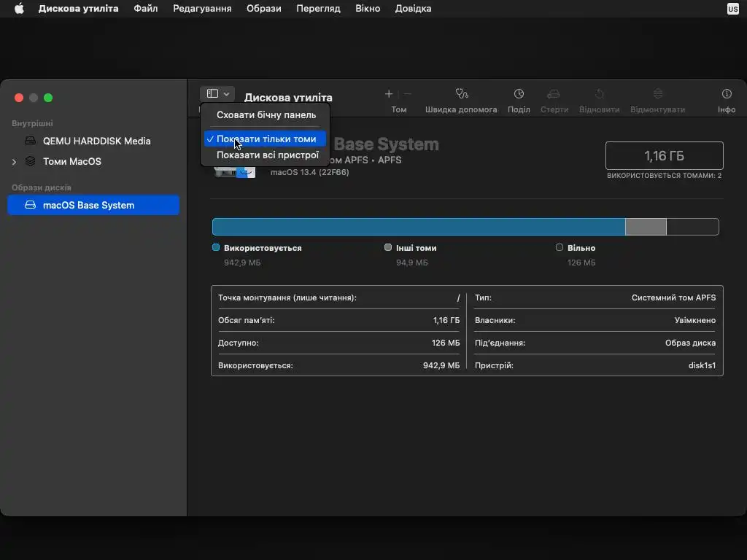Open the Довідка menu

pyautogui.click(x=413, y=9)
